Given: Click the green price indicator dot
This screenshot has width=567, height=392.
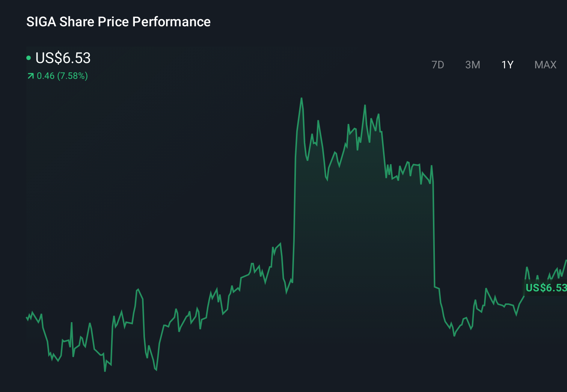Looking at the screenshot, I should point(29,57).
